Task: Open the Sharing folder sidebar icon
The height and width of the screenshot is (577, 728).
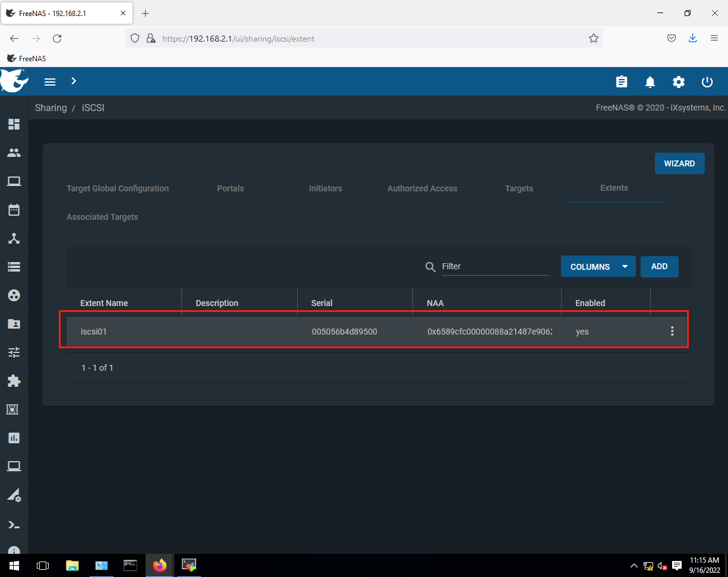Action: [x=14, y=324]
